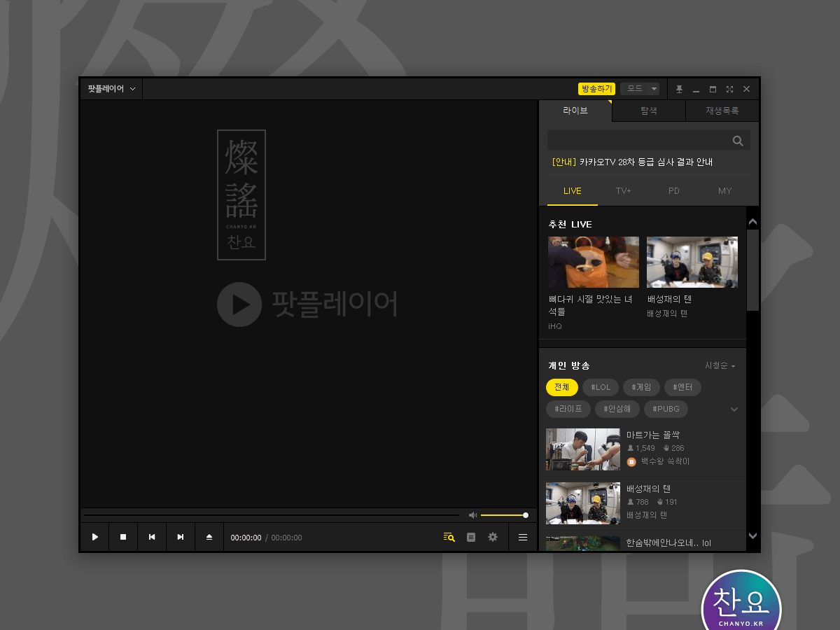This screenshot has width=840, height=630.
Task: Maximize the PotPlayer window
Action: pos(713,89)
